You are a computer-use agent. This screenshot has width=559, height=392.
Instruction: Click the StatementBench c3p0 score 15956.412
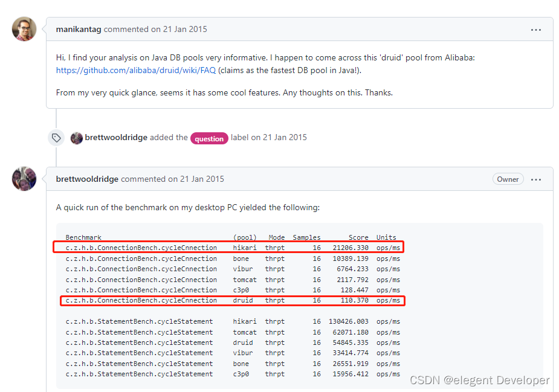351,374
